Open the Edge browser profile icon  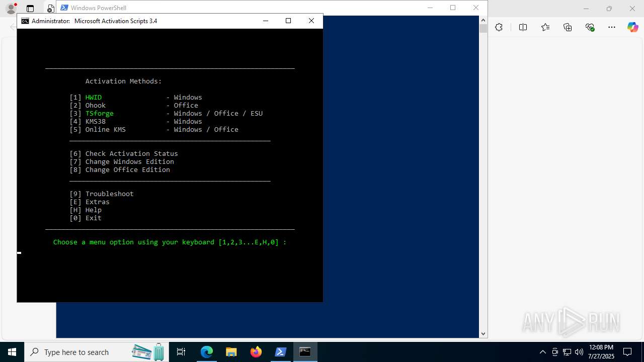[x=11, y=8]
